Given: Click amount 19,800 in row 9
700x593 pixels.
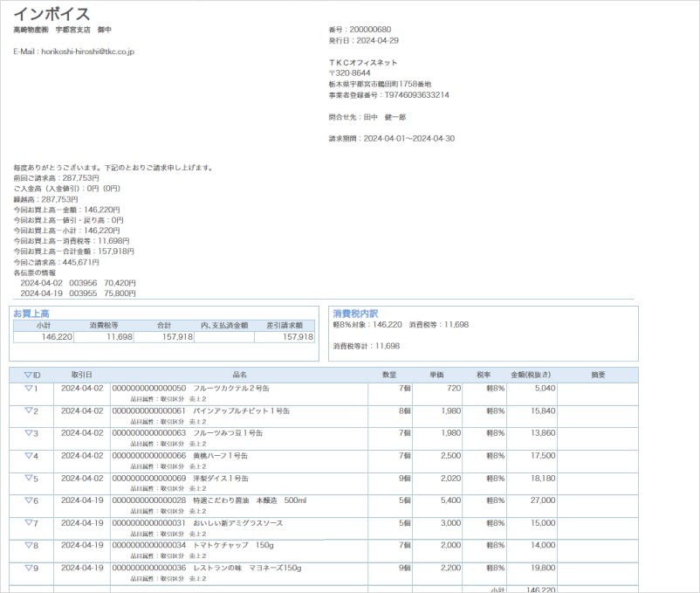Looking at the screenshot, I should tap(543, 568).
